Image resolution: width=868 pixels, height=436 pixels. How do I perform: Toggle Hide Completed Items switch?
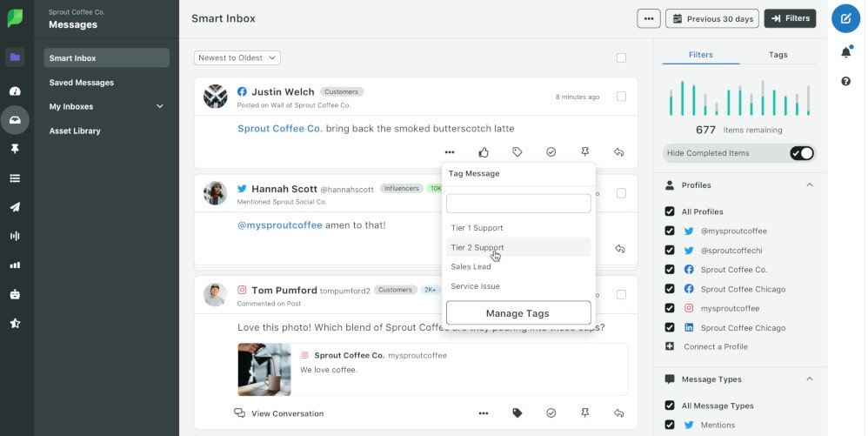coord(802,153)
